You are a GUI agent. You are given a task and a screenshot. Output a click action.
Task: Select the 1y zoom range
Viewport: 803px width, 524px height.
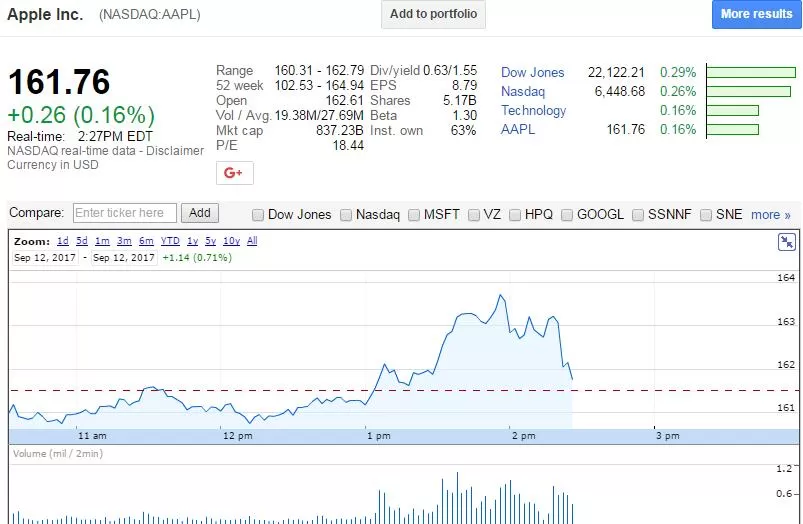193,241
